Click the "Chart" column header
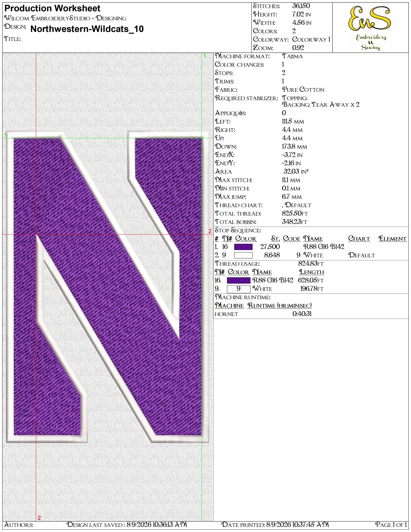Screen dimensions: 411x532 click(359, 238)
